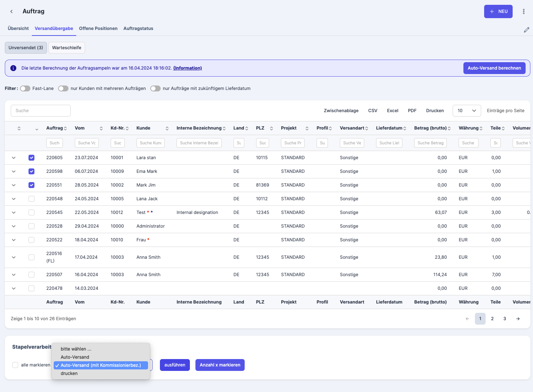The height and width of the screenshot is (392, 533).
Task: Sort by Auftrag column sort icon
Action: [x=65, y=128]
